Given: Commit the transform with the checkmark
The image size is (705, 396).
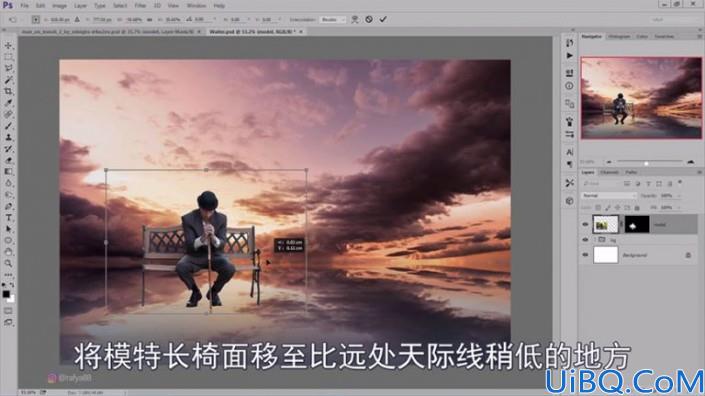Looking at the screenshot, I should [x=383, y=19].
